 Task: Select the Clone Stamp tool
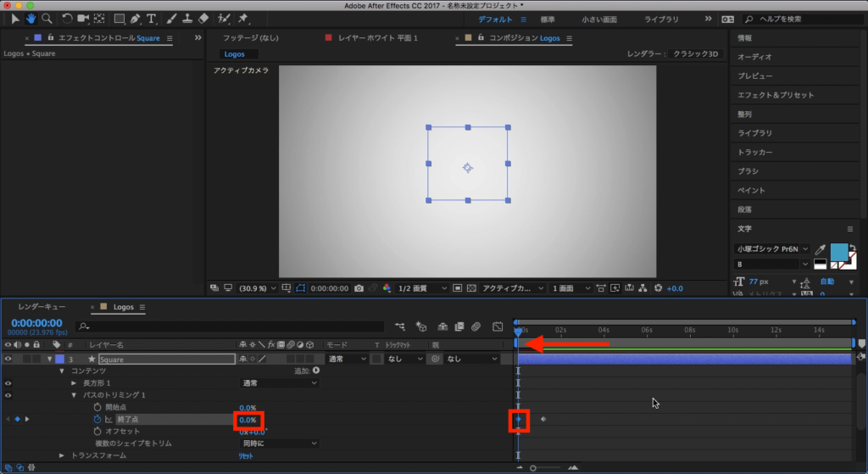[187, 19]
